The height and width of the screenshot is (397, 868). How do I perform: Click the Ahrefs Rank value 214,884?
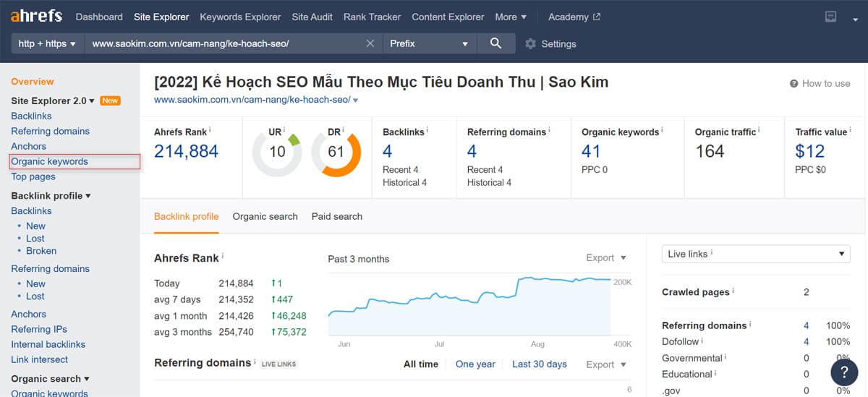click(186, 151)
